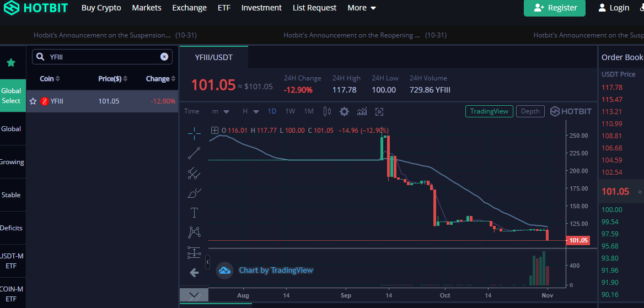Select the long position prediction tool
The height and width of the screenshot is (308, 644).
(194, 252)
